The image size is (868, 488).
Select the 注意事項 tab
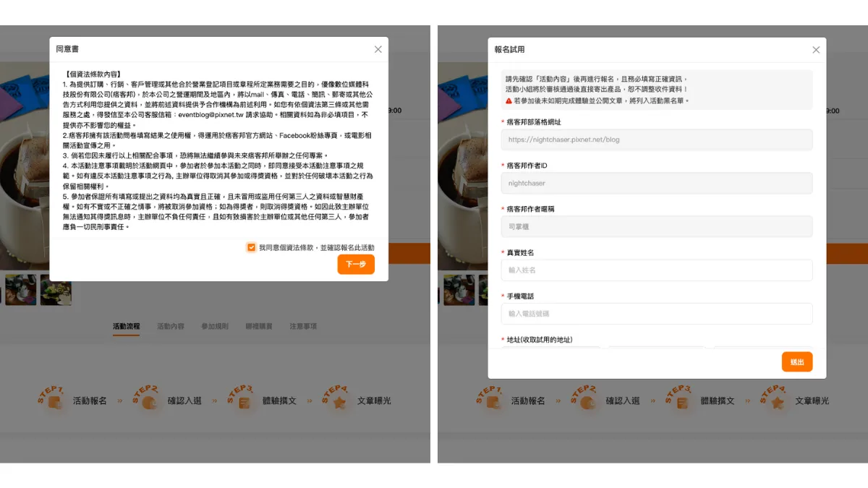(x=303, y=327)
